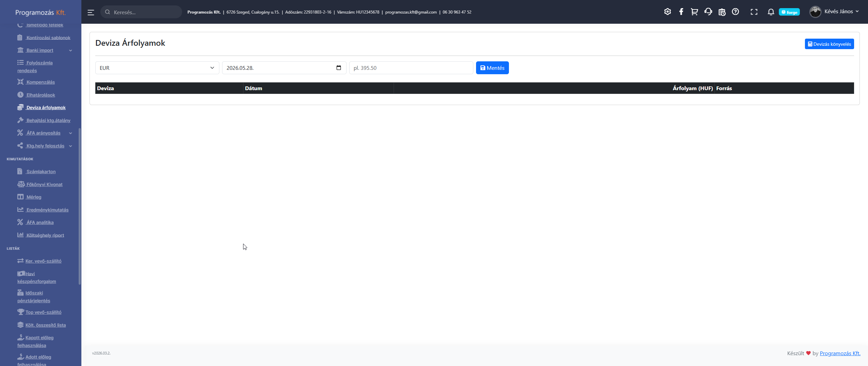
Task: Click the sidebar vertical scrollbar
Action: pyautogui.click(x=80, y=206)
